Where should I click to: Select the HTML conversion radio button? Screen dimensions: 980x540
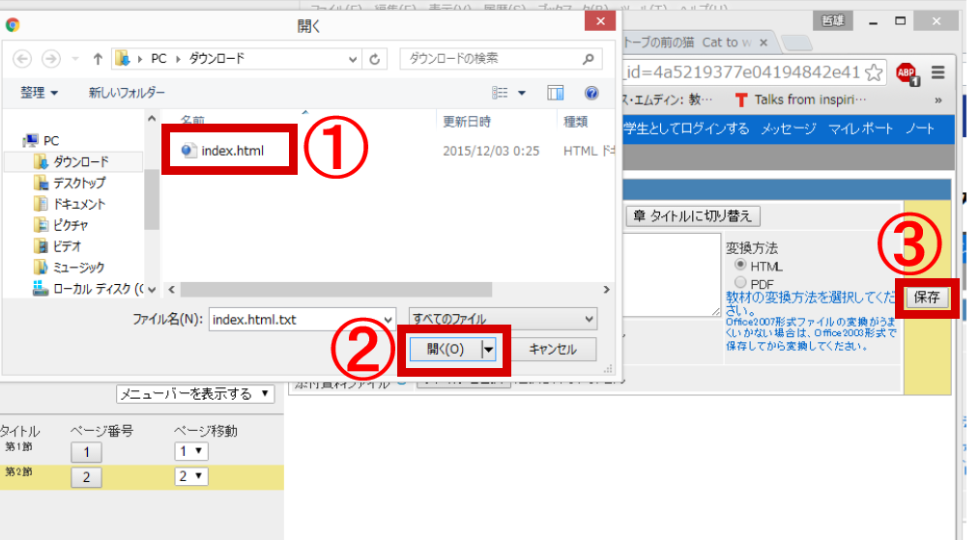[x=740, y=265]
